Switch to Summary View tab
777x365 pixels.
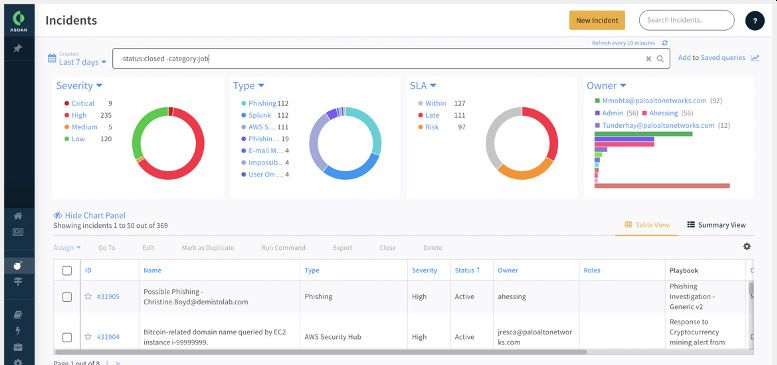pos(717,225)
